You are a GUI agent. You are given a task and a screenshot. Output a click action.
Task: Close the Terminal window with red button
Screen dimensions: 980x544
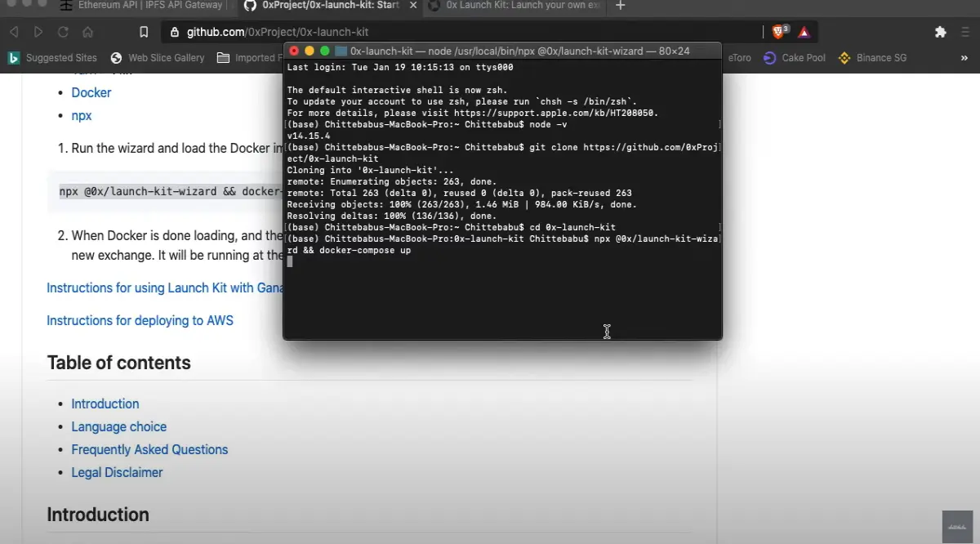(294, 51)
